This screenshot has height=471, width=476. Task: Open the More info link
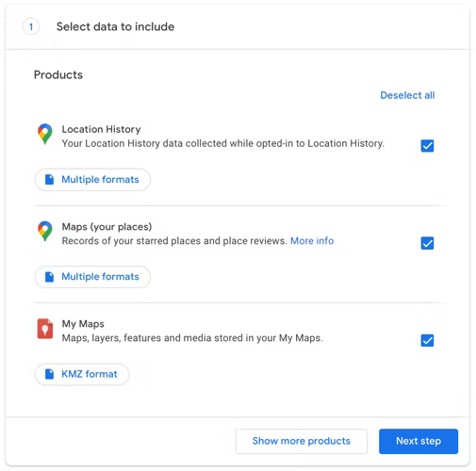click(312, 241)
